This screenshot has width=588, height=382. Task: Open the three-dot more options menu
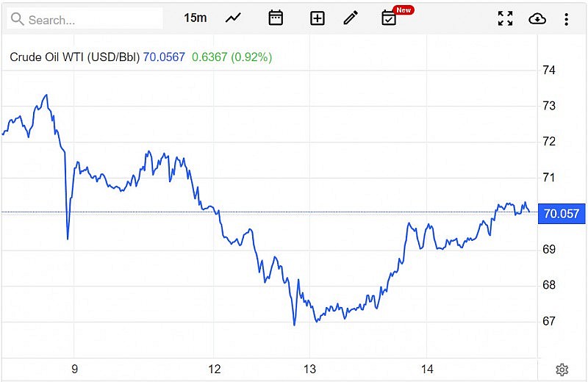pos(566,18)
